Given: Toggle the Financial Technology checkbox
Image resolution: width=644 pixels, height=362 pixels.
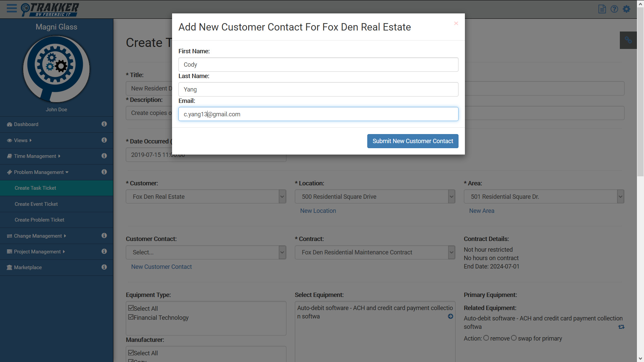Looking at the screenshot, I should click(131, 317).
